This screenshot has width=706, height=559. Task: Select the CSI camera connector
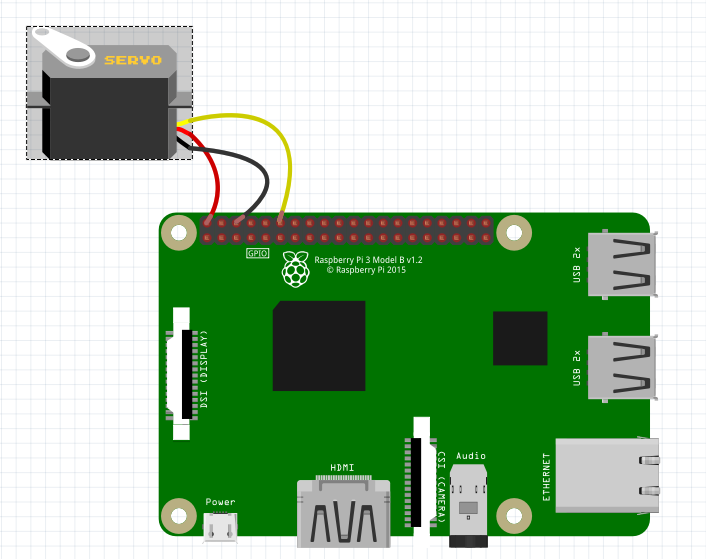click(x=421, y=480)
